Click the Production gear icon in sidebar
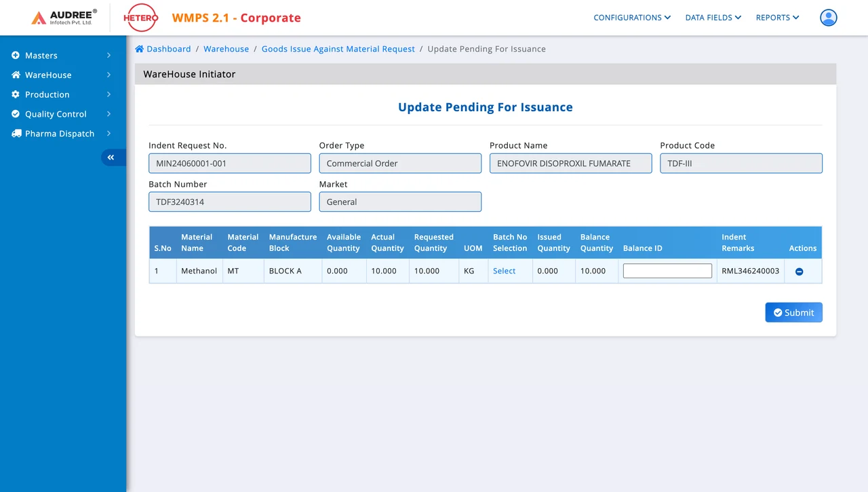Image resolution: width=868 pixels, height=492 pixels. click(x=16, y=94)
